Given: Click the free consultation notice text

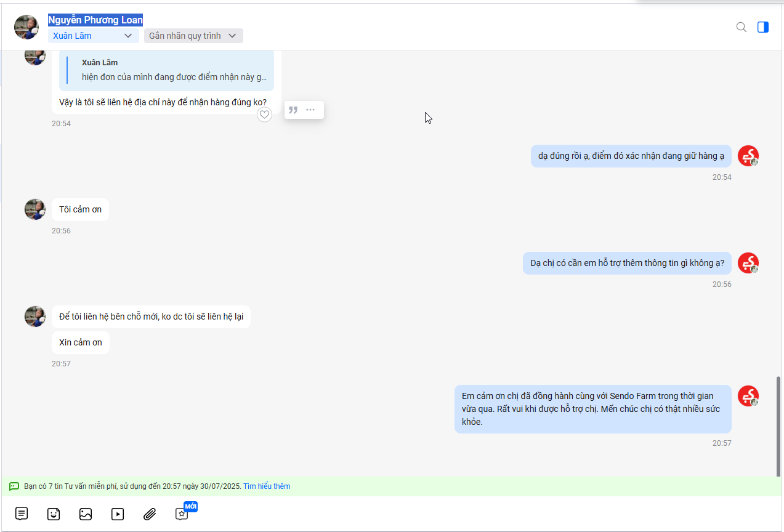Looking at the screenshot, I should point(132,486).
